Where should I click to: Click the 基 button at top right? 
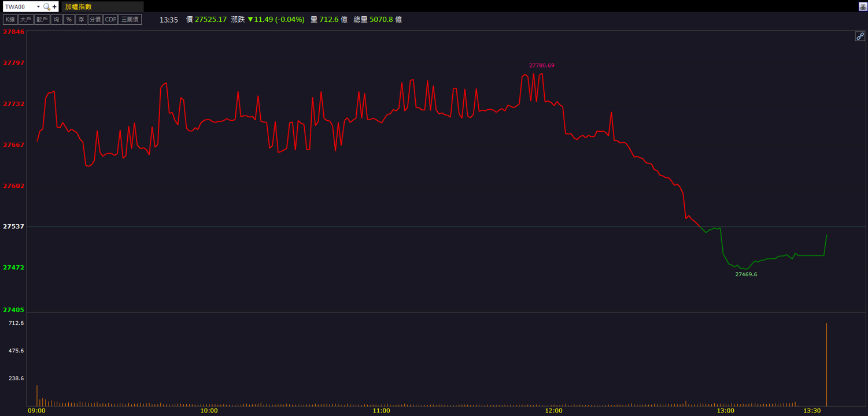click(863, 7)
